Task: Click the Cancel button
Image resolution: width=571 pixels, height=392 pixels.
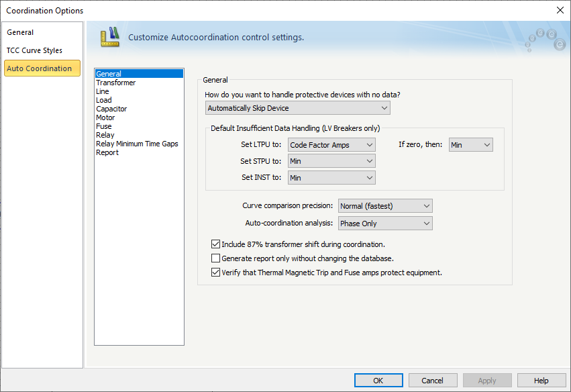Action: tap(432, 381)
